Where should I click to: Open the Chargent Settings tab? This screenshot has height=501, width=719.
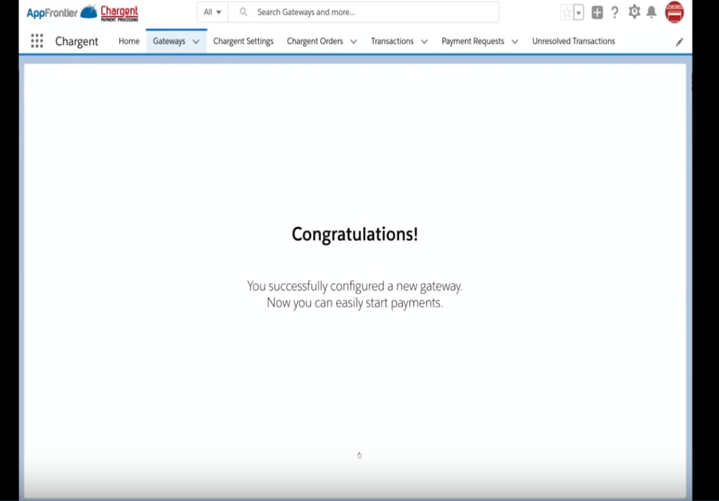tap(243, 41)
